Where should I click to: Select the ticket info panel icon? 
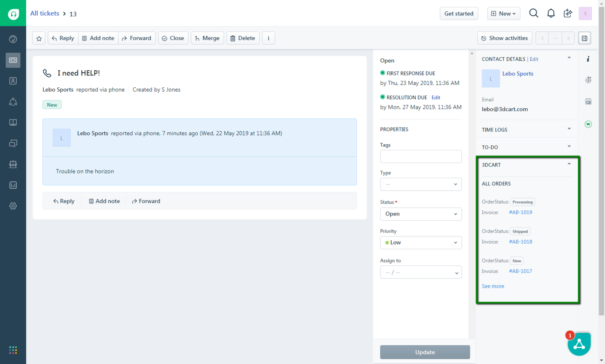pyautogui.click(x=588, y=59)
